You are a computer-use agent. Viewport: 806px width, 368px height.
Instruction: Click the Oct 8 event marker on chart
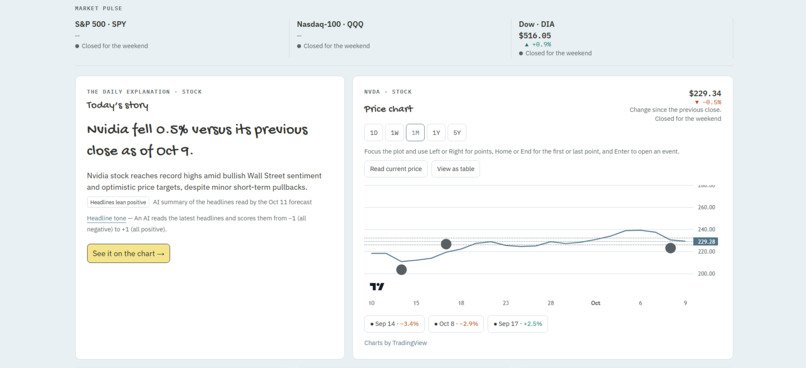coord(670,248)
